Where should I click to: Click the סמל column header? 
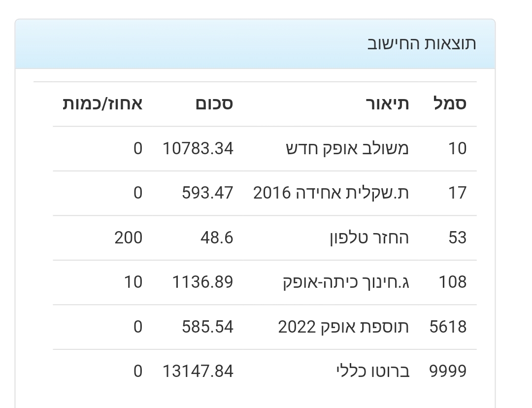[x=449, y=104]
